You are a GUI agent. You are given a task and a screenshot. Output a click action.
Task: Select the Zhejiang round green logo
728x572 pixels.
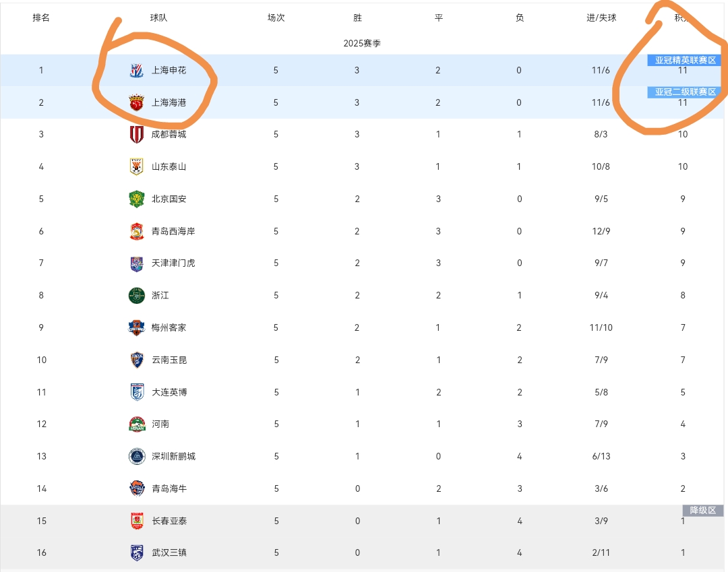136,296
